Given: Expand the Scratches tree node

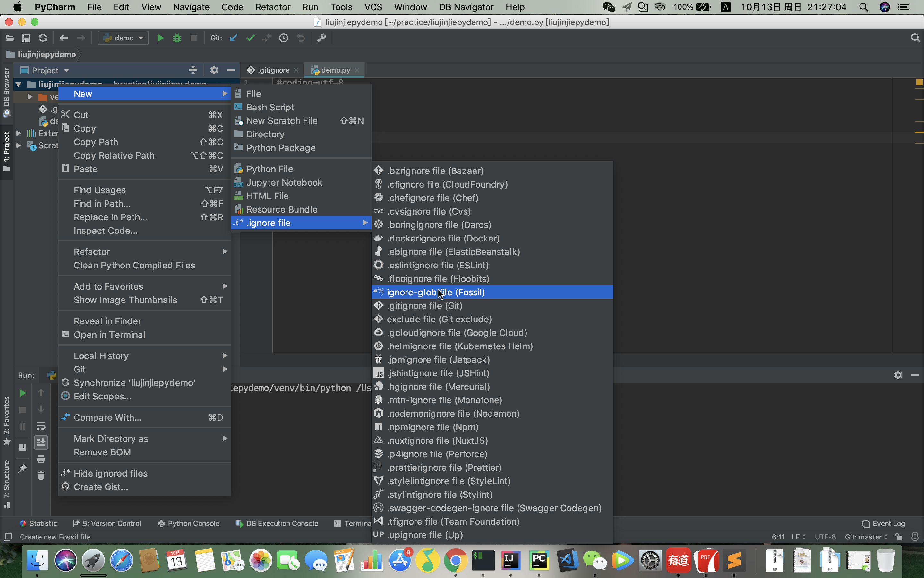Looking at the screenshot, I should 18,145.
